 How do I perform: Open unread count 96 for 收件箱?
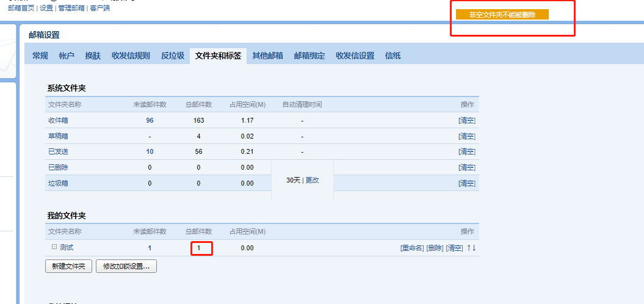tap(150, 121)
